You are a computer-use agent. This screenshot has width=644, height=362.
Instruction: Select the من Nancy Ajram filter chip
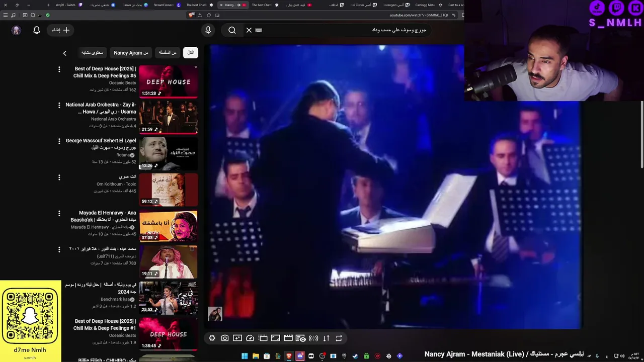click(x=131, y=52)
